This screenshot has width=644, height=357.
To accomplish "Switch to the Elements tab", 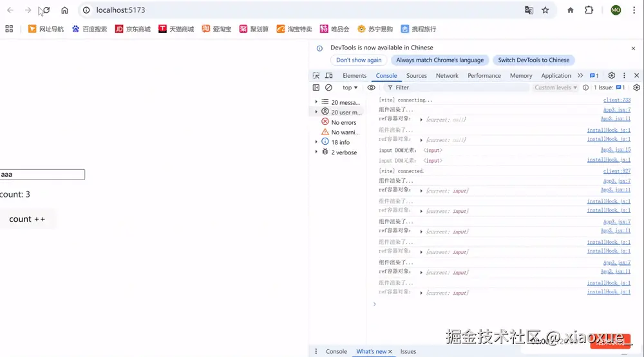I will [x=354, y=75].
